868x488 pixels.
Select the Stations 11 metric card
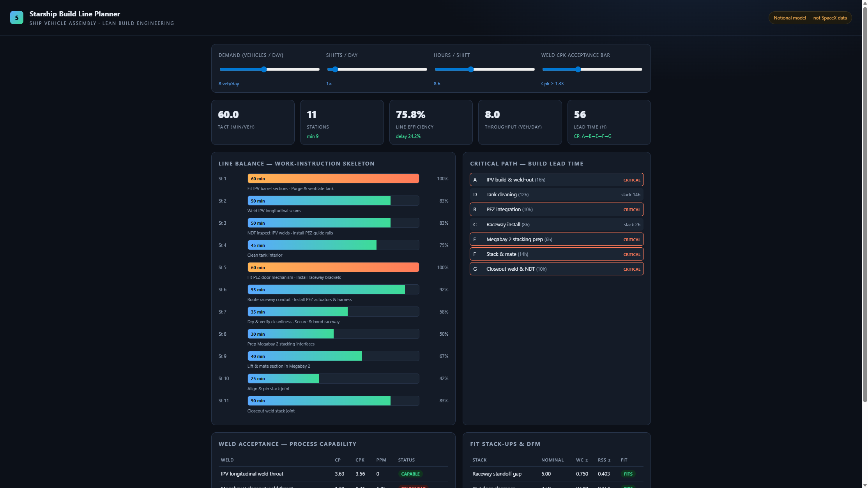342,122
